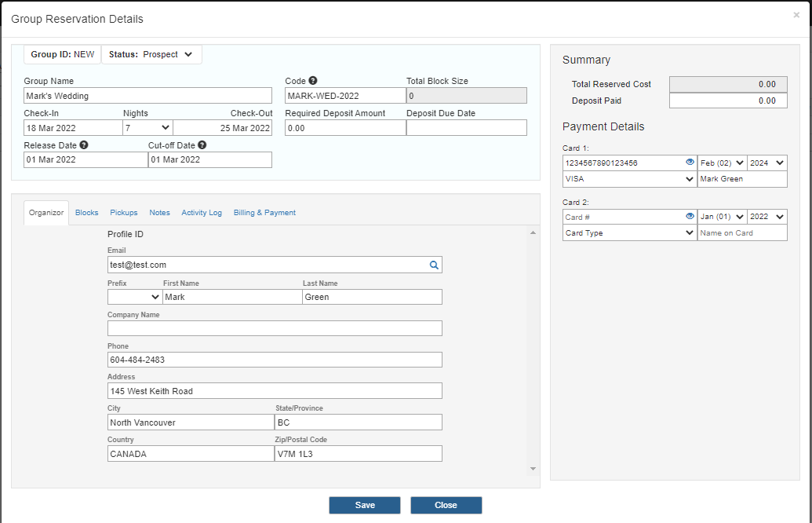Click the Cut-off Date field
Screen dimensions: 812x523
point(210,159)
